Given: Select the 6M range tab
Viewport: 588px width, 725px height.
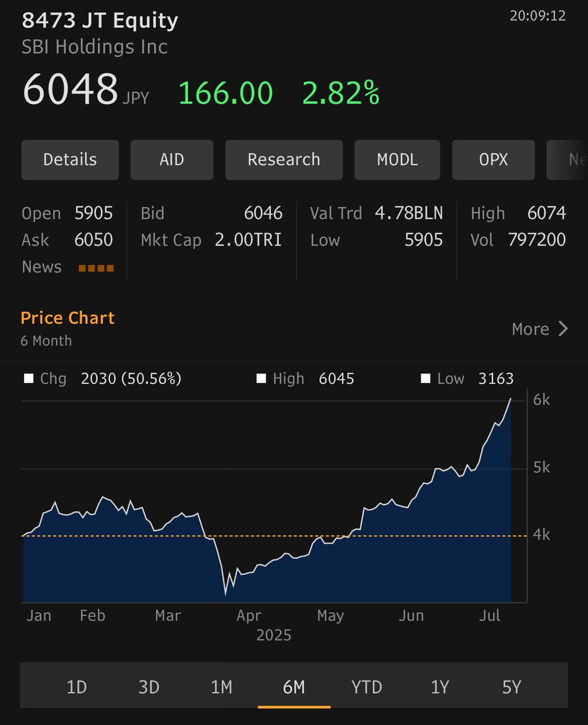Looking at the screenshot, I should coord(294,687).
